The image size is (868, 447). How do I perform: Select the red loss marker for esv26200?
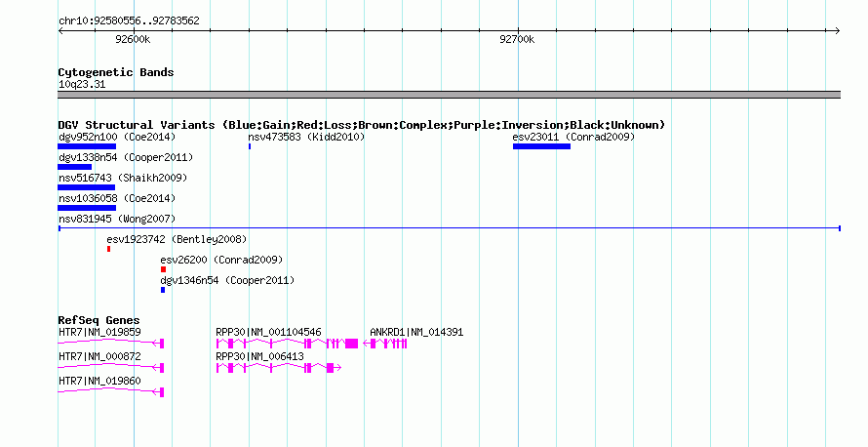pyautogui.click(x=163, y=269)
